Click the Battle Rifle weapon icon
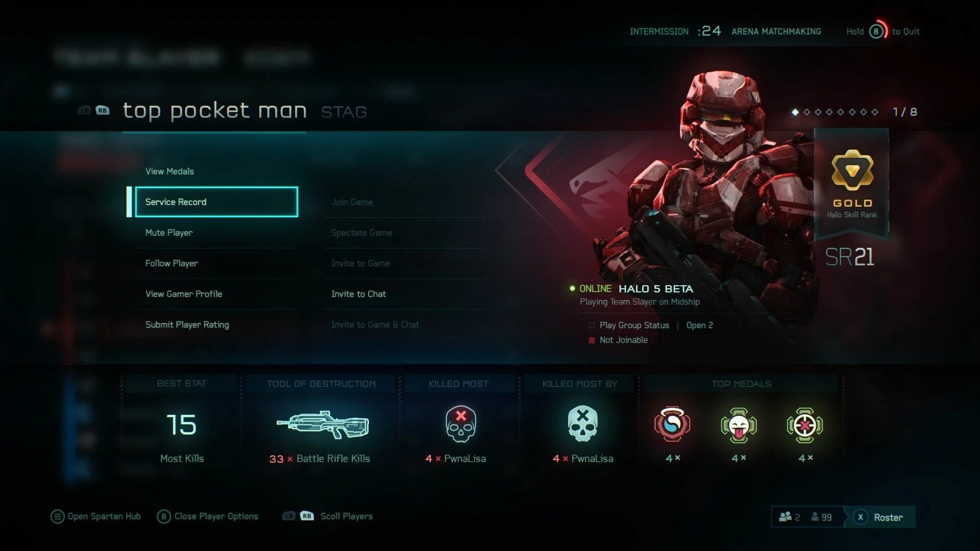 pyautogui.click(x=323, y=424)
